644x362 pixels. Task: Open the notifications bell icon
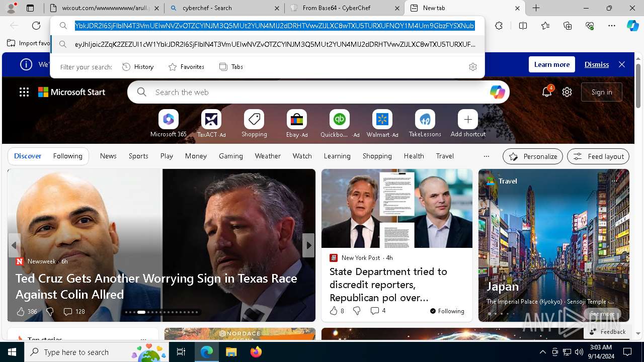pyautogui.click(x=547, y=92)
